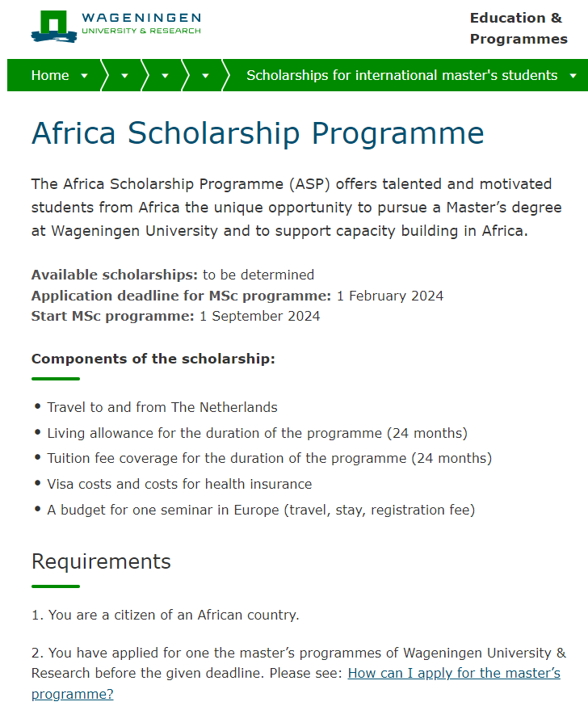Expand the third breadcrumb dropdown arrow

(165, 76)
